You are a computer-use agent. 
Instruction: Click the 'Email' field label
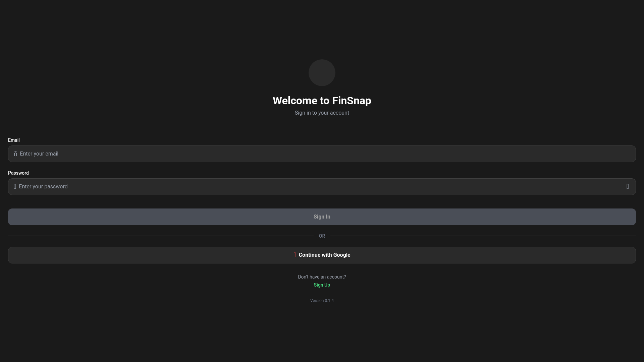(x=14, y=140)
